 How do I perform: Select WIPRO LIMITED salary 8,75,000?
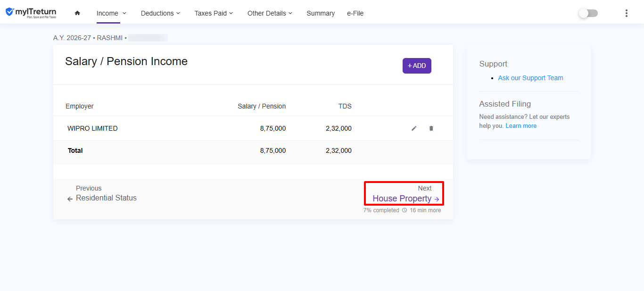coord(272,128)
